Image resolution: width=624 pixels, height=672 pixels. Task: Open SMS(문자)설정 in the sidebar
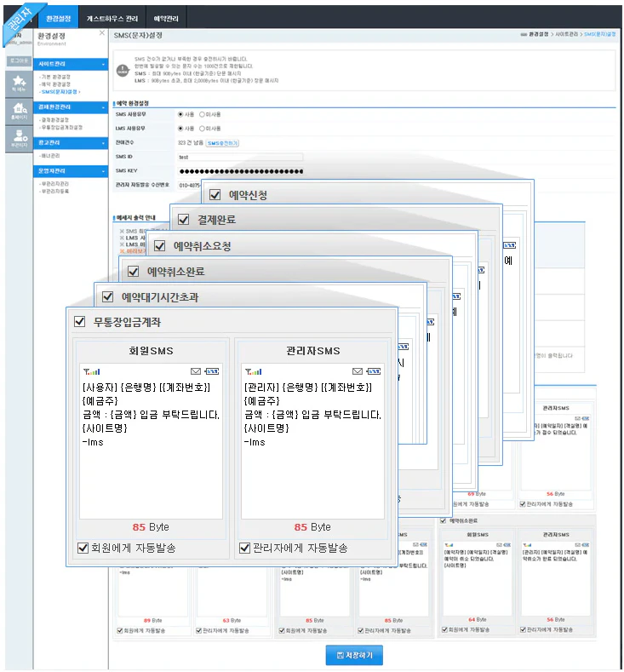click(60, 92)
